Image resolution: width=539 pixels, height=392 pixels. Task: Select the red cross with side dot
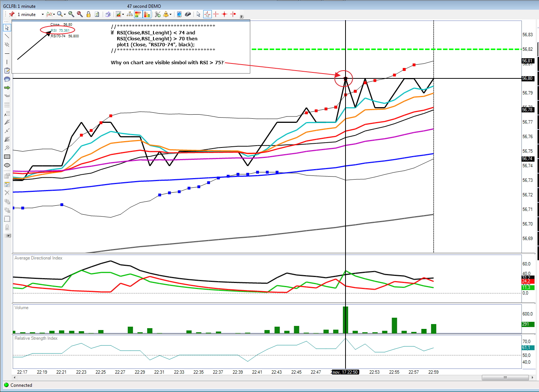(x=233, y=14)
